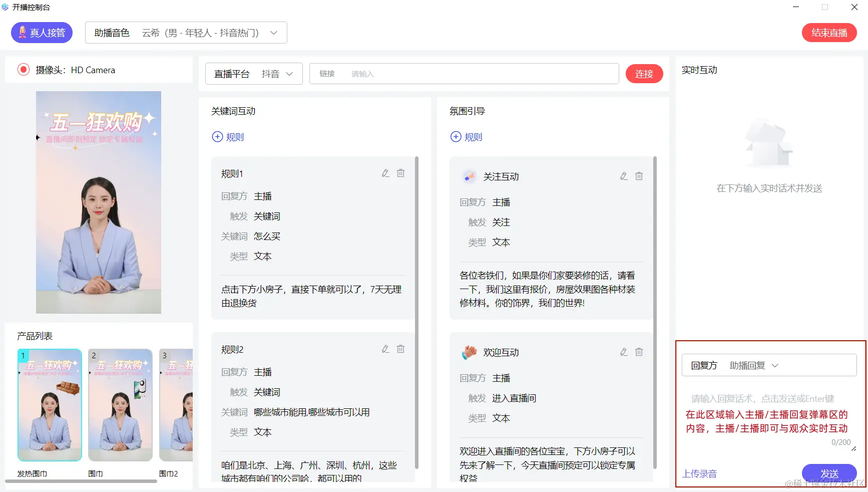Click the 摄像头: HD Camera label
Screen dimensions: 868x492
click(76, 70)
